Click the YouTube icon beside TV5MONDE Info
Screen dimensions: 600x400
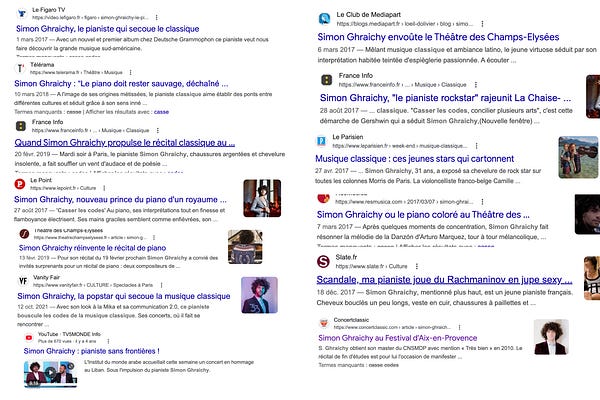click(29, 338)
